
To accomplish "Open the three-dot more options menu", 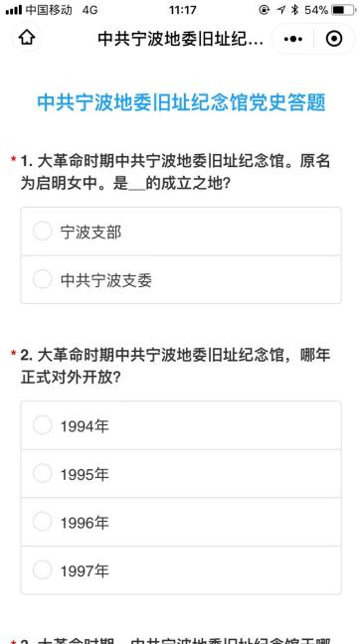I will [293, 39].
